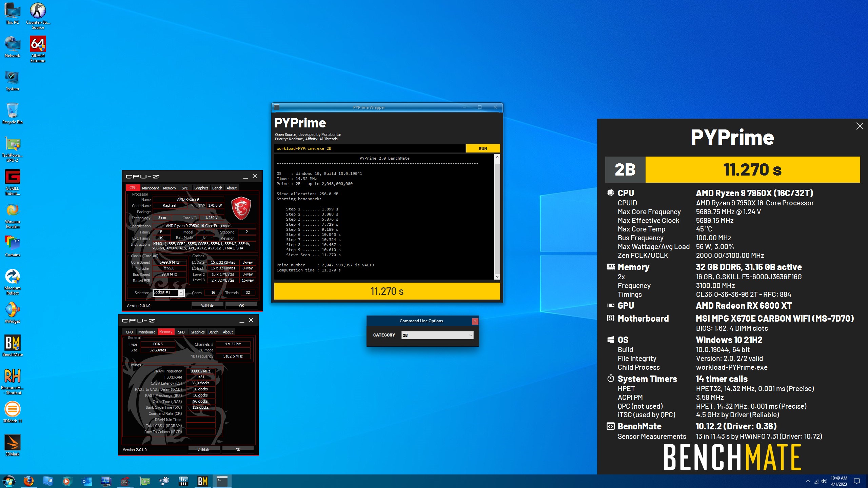Click the MSI MPG X670E CARBON WIFI text
This screenshot has height=488, width=868.
tap(775, 319)
